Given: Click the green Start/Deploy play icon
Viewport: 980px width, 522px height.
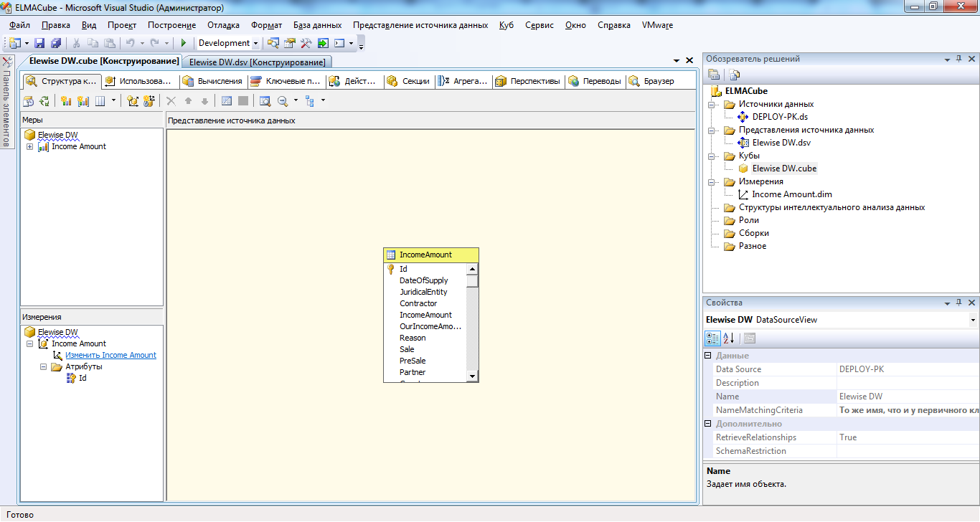Looking at the screenshot, I should click(184, 43).
